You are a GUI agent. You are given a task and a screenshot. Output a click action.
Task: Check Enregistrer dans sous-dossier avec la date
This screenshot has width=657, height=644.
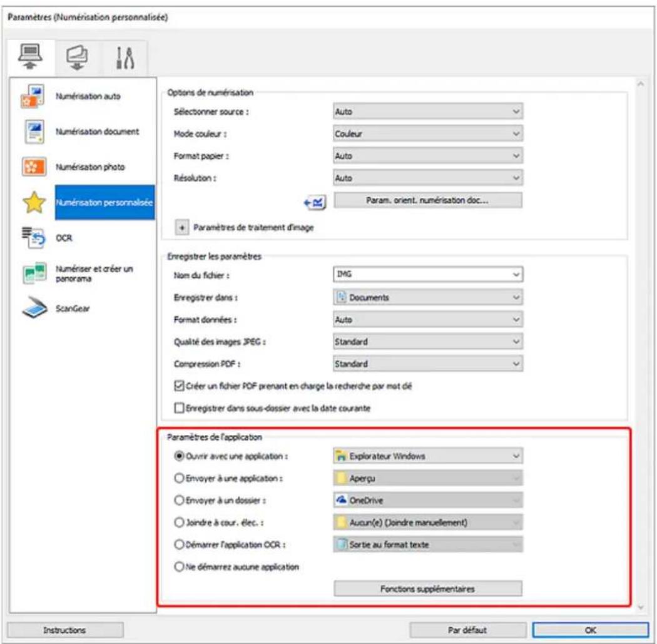coord(179,408)
